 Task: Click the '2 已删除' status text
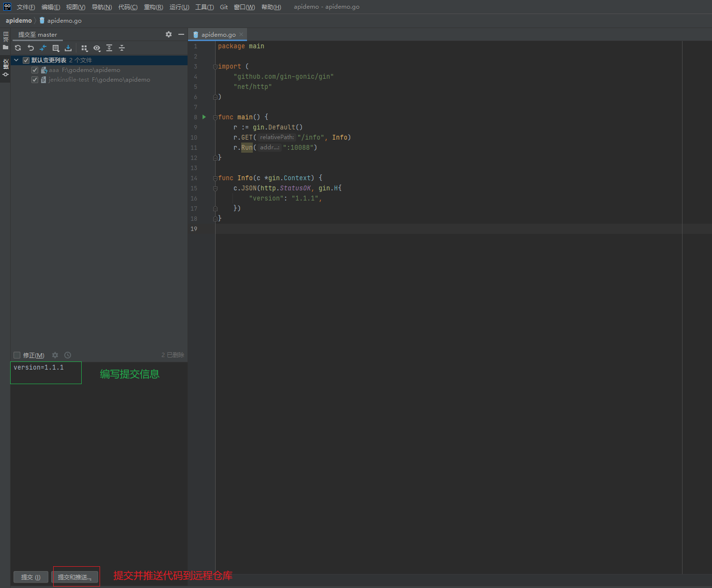(x=173, y=355)
